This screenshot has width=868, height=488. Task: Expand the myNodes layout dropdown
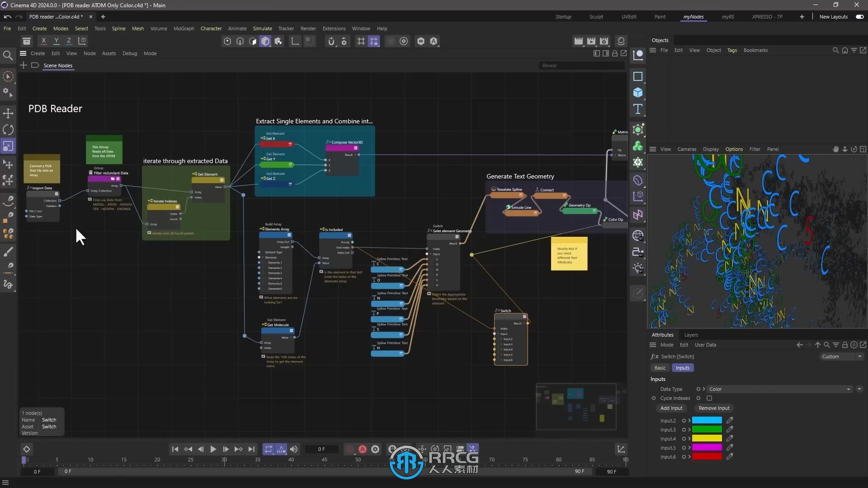click(693, 16)
